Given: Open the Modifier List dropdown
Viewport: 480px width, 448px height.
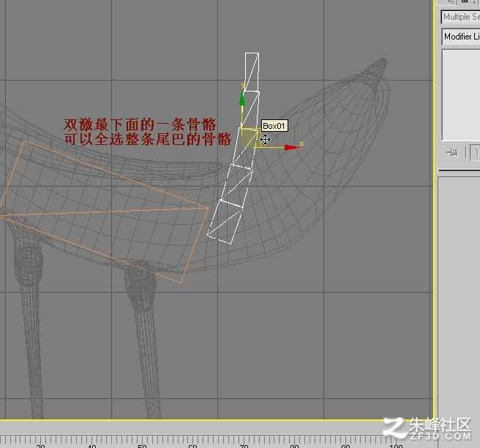Looking at the screenshot, I should [x=461, y=37].
